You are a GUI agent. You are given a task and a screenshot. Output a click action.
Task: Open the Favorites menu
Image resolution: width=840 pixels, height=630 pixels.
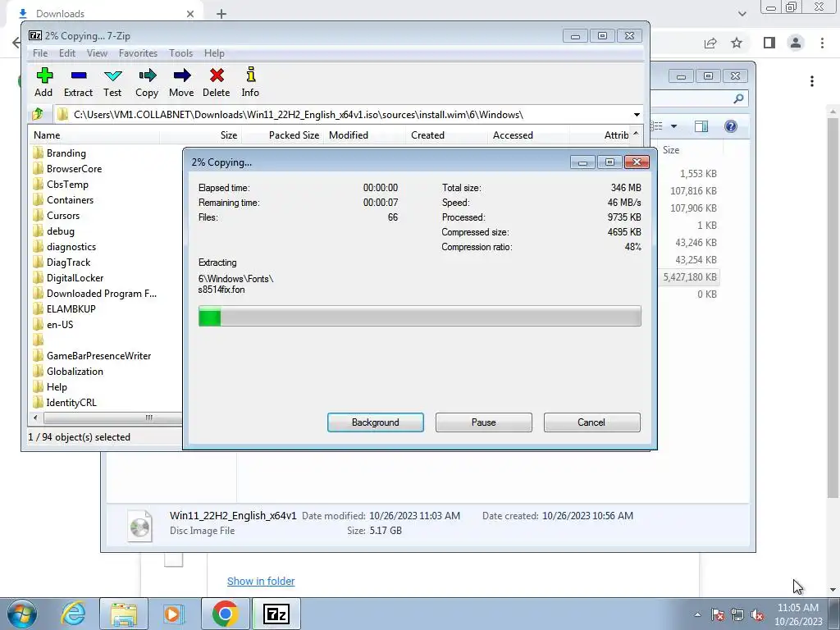138,53
